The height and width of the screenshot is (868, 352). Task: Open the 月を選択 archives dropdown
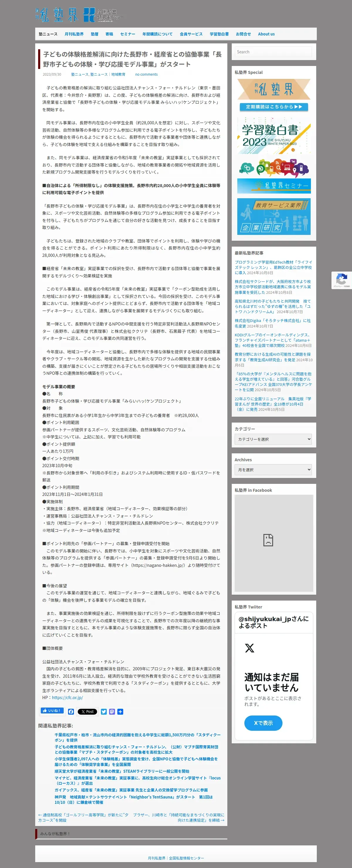click(273, 469)
